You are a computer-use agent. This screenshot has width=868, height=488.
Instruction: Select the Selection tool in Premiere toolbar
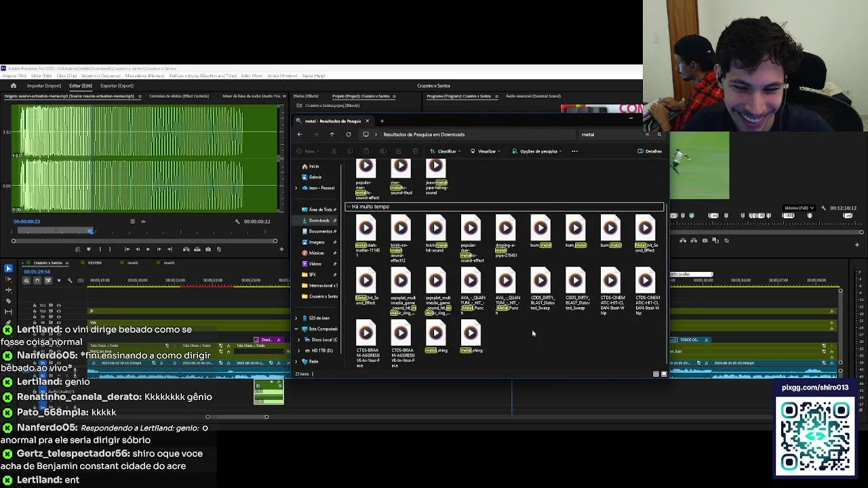(x=8, y=268)
